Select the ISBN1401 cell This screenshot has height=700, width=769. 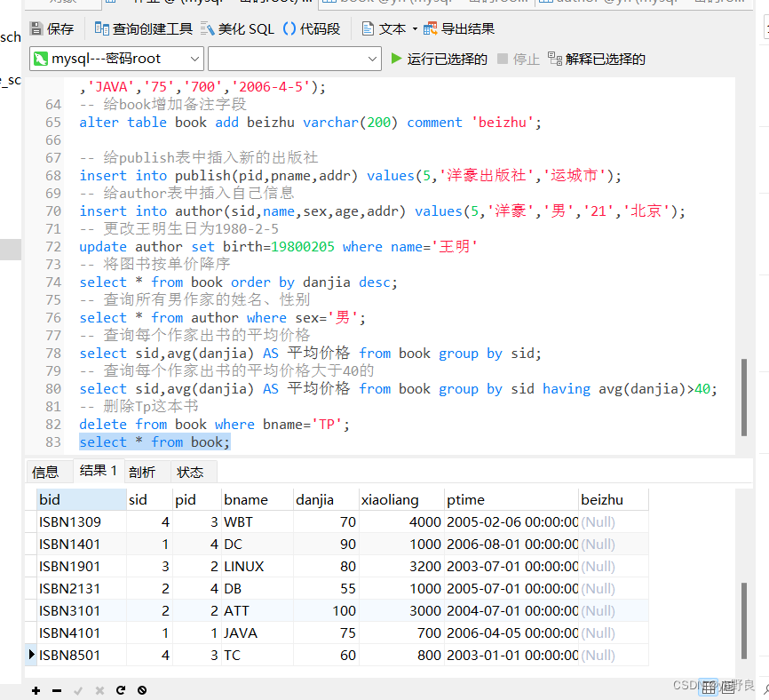click(x=82, y=544)
